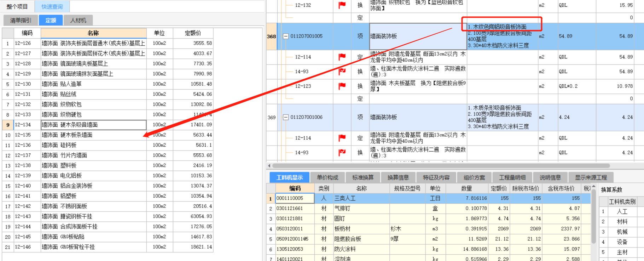Click the red flag on row 12-123
This screenshot has width=644, height=261.
click(x=342, y=86)
